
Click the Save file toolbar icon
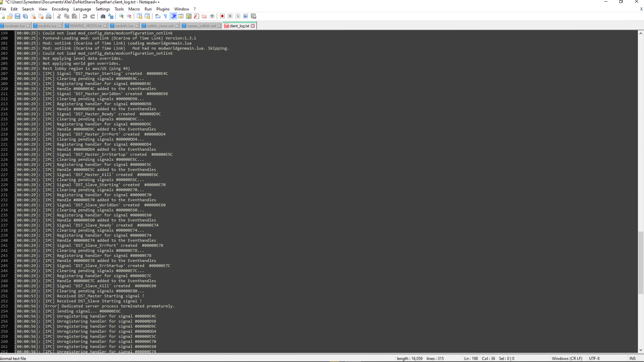coord(18,16)
